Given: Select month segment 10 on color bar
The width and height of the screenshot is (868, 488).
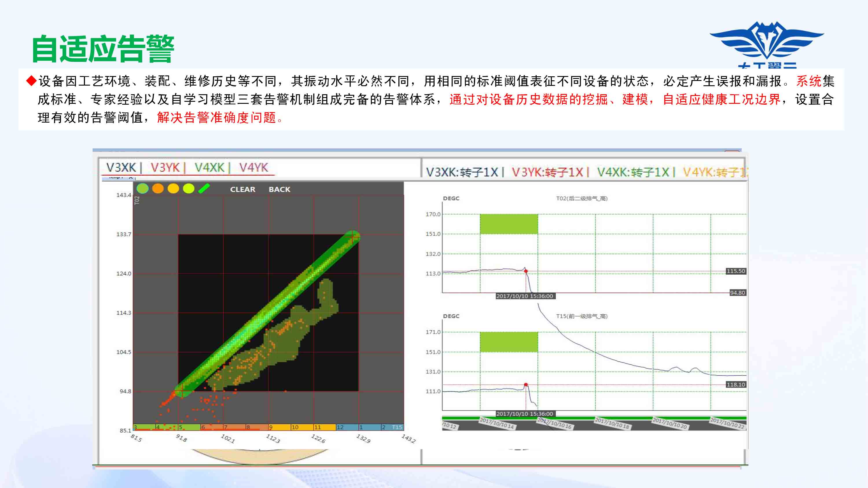Looking at the screenshot, I should 302,427.
